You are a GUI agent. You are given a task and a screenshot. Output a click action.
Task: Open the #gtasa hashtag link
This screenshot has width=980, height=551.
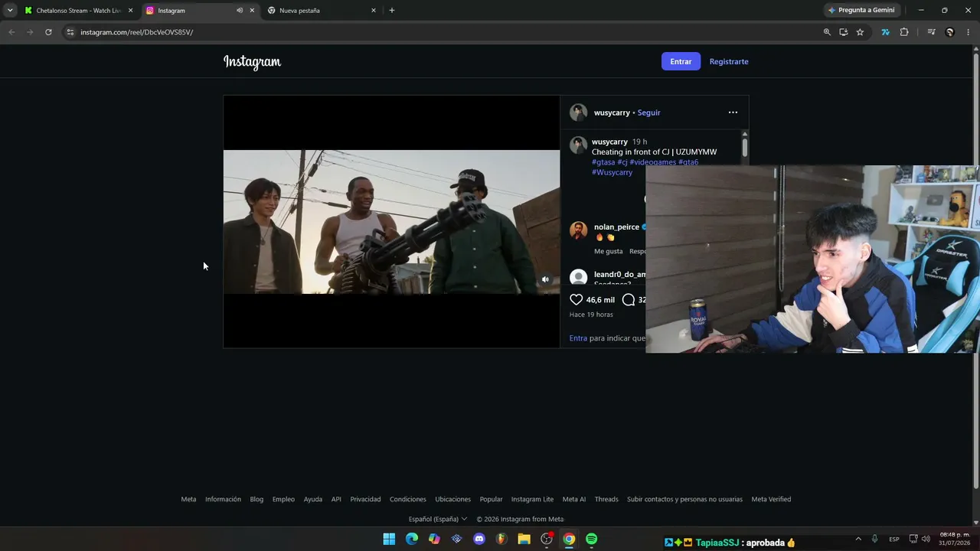603,162
